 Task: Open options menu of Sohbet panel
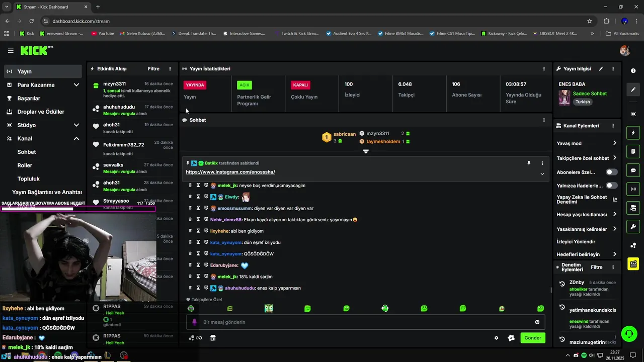(544, 120)
